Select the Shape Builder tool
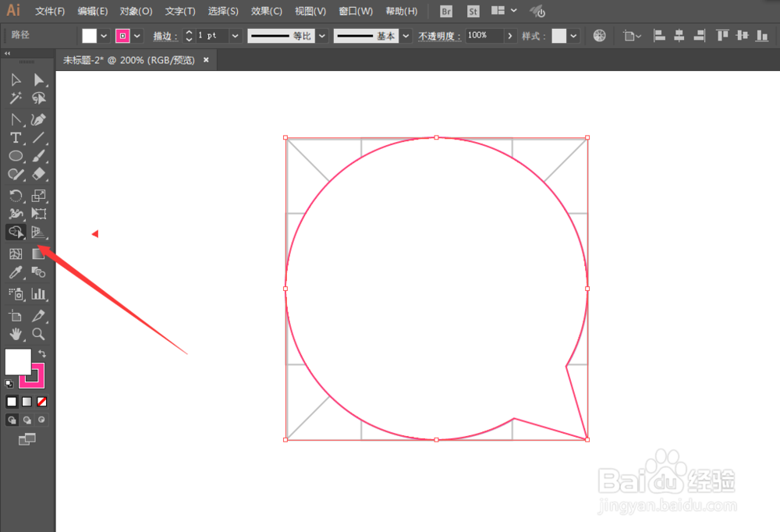Screen dimensions: 780x532 click(x=16, y=232)
